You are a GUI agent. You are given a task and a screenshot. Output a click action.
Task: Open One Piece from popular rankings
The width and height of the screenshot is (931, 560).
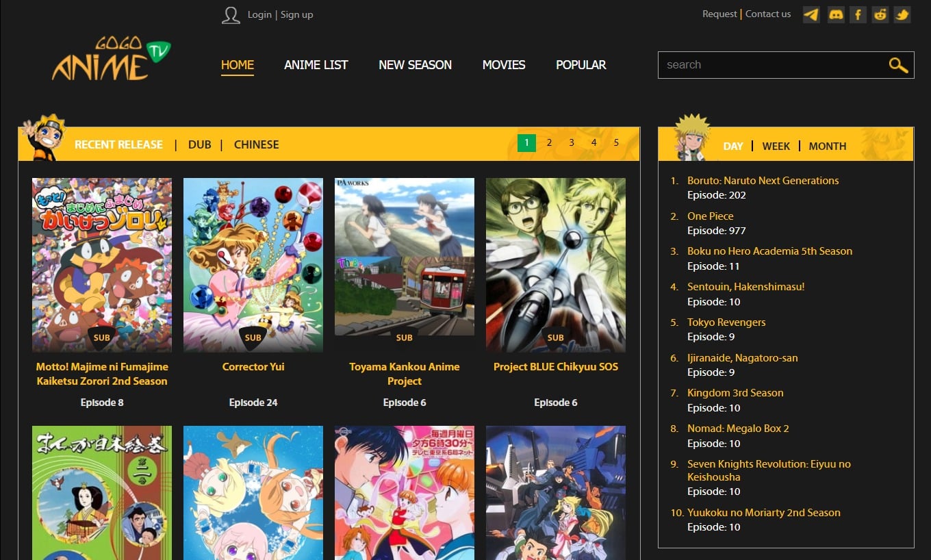(710, 216)
